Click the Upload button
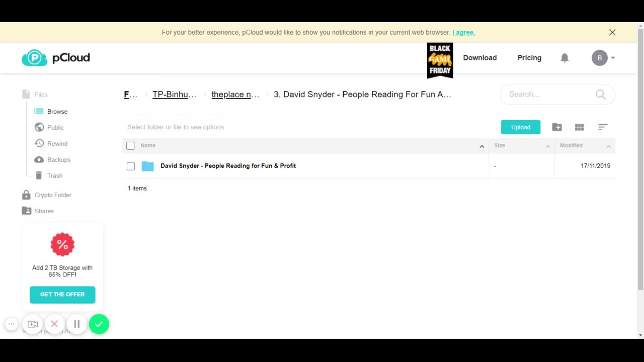 (x=521, y=127)
